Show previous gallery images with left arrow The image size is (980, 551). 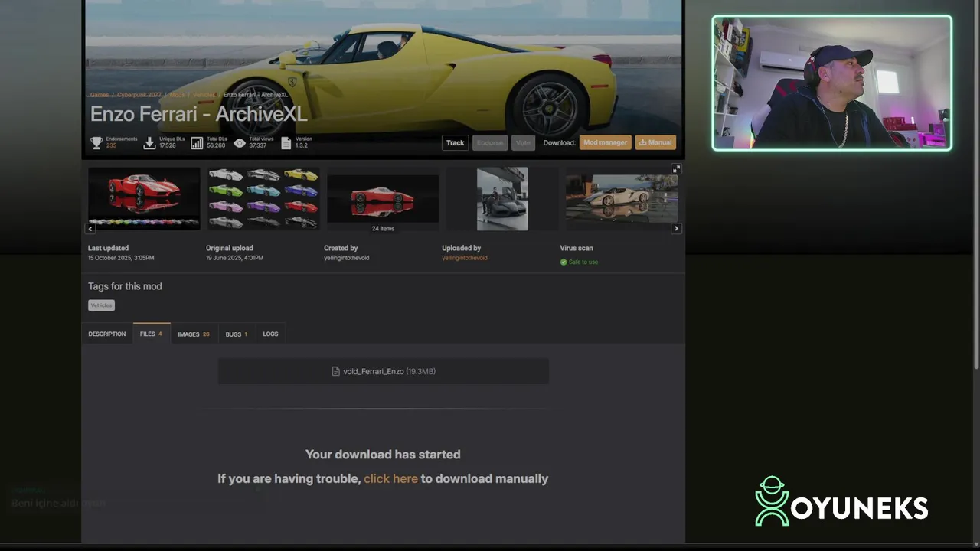pos(90,228)
